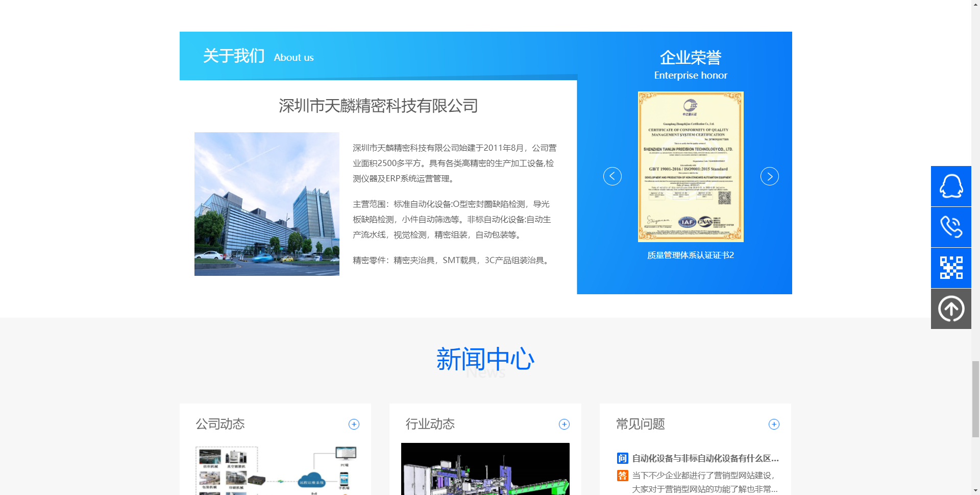
Task: Expand 公司动态 using its plus icon
Action: [354, 423]
